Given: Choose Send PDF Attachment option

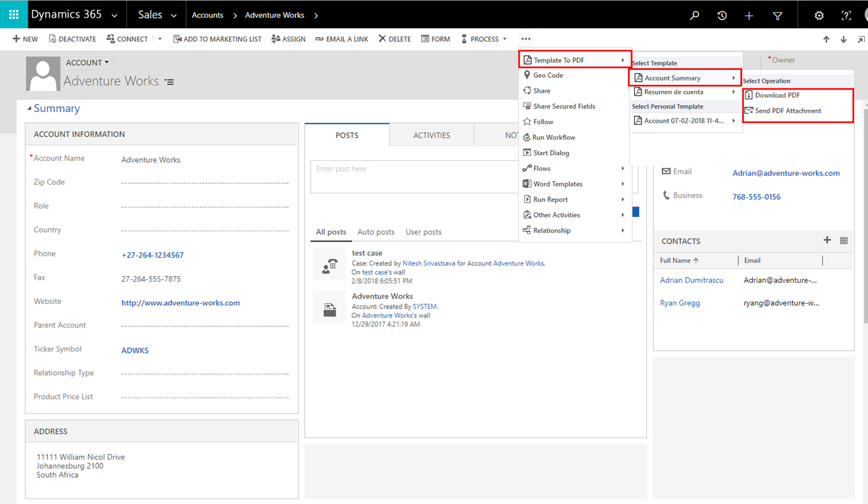Looking at the screenshot, I should point(788,111).
